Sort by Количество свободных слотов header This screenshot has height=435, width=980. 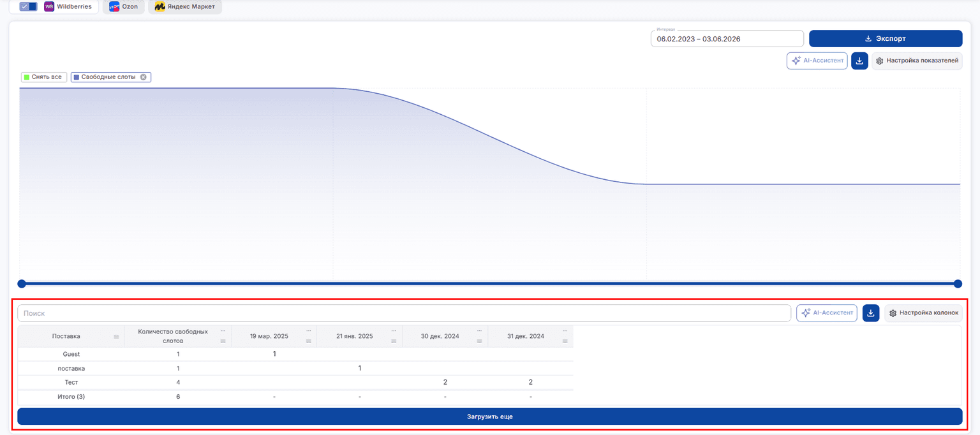tap(173, 336)
